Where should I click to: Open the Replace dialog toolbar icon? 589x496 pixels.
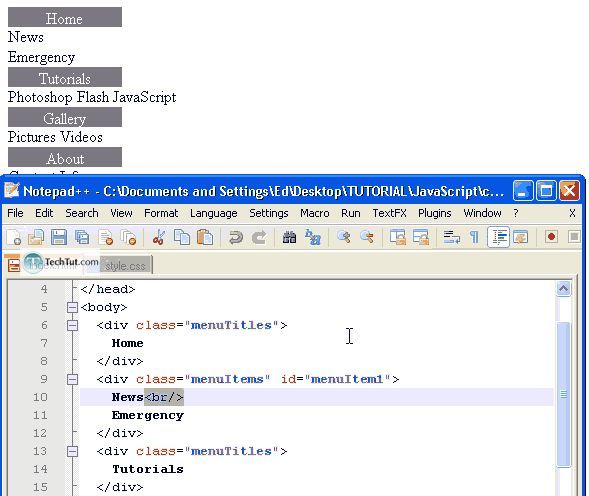tap(313, 237)
